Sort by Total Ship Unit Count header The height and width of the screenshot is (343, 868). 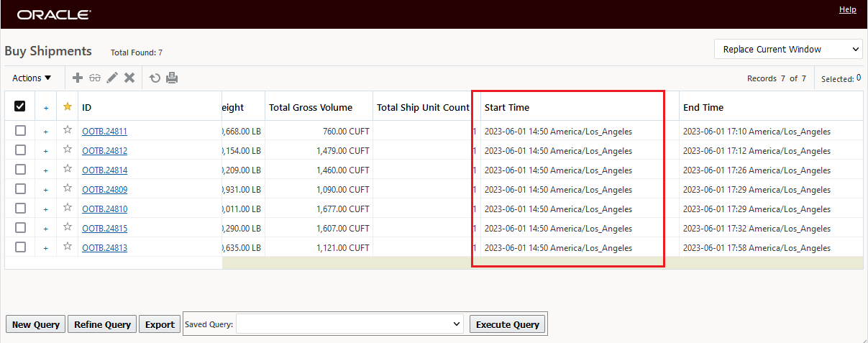click(x=423, y=107)
